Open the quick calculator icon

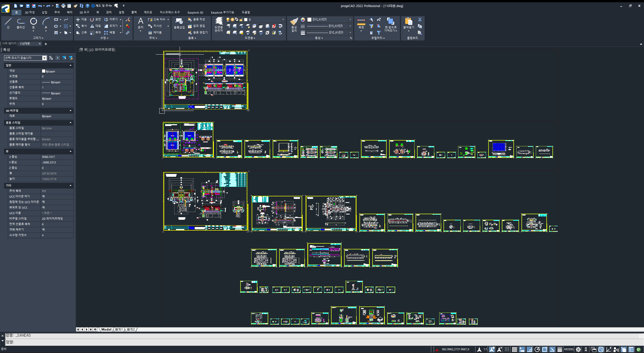click(371, 33)
